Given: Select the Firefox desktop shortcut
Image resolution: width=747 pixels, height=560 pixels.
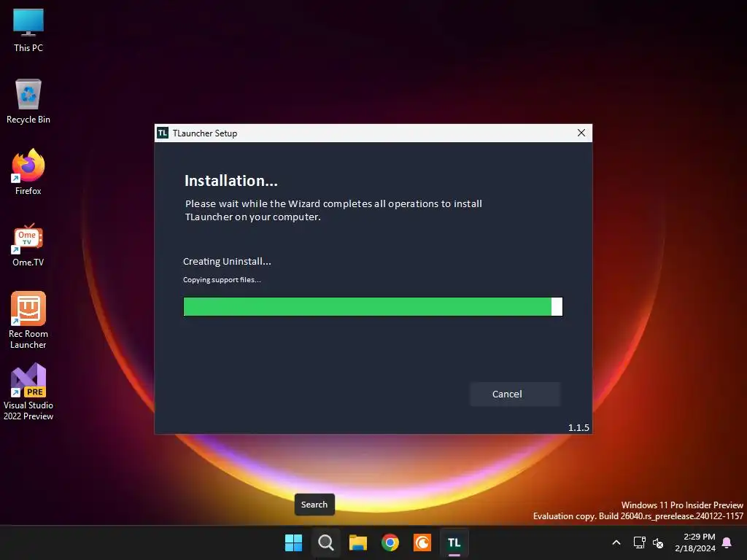Looking at the screenshot, I should click(28, 172).
